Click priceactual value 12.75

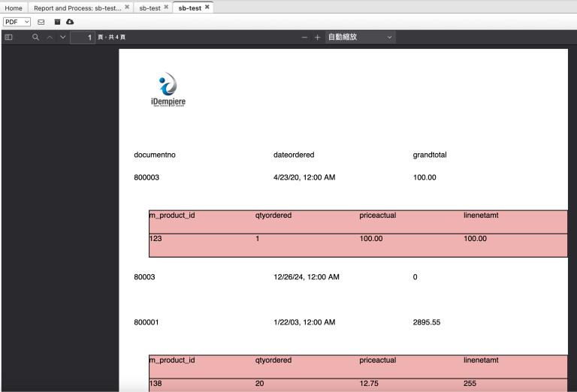(369, 383)
